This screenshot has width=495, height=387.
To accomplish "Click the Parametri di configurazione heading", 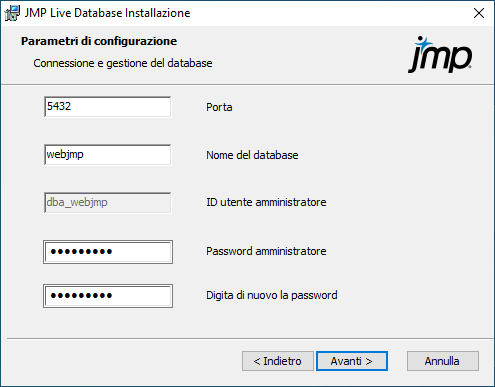I will point(99,41).
